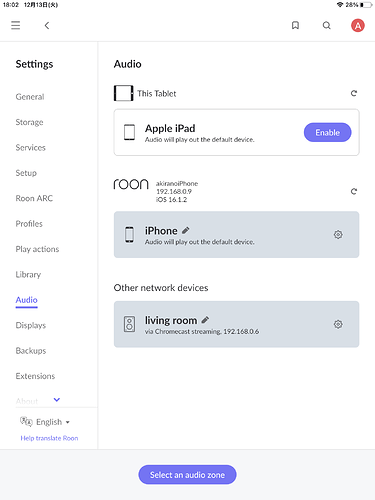Select Roon ARC in settings sidebar

click(34, 198)
